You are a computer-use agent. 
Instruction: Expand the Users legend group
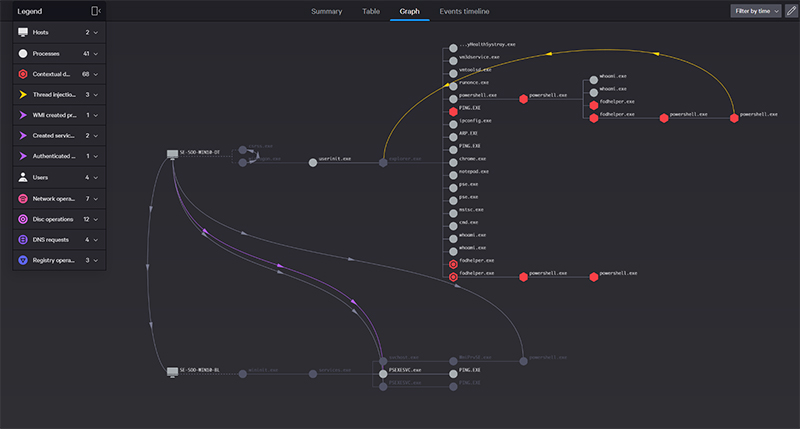95,177
